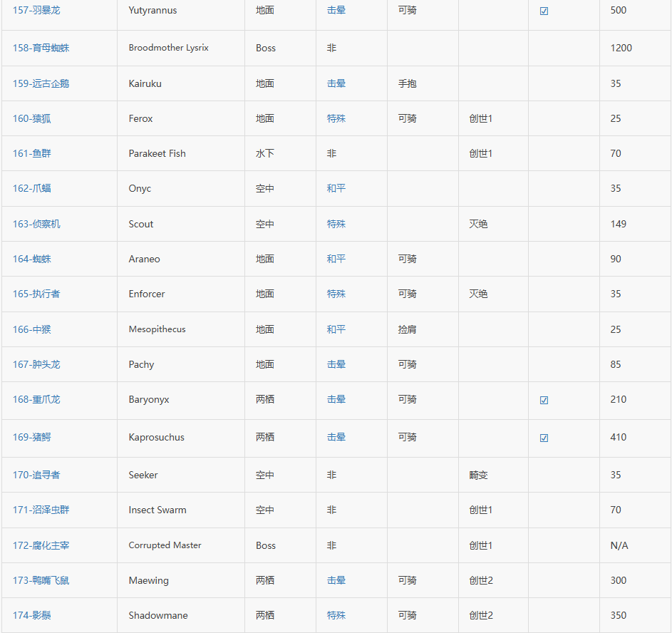This screenshot has height=633, width=672.
Task: Click the Parakeet Fish name cell
Action: point(157,153)
